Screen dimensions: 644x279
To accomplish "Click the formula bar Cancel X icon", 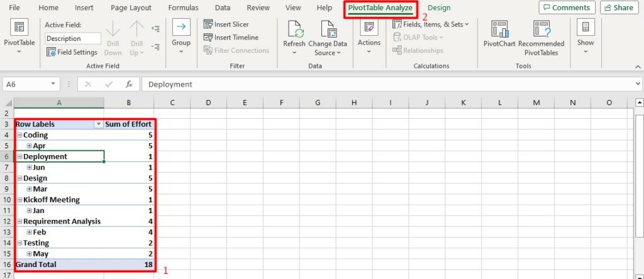I will coord(87,84).
